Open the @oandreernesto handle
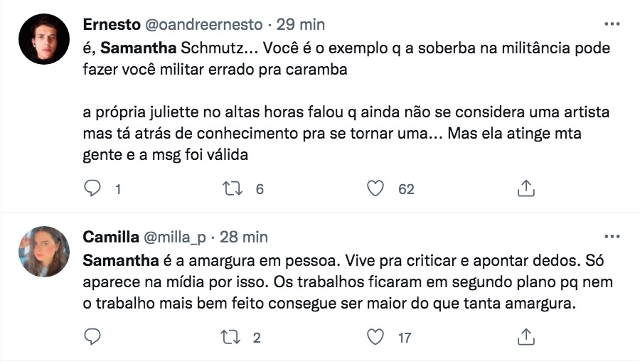 (x=203, y=24)
